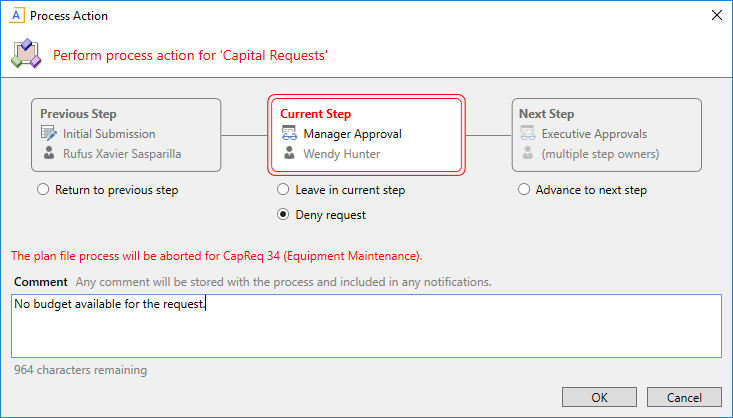This screenshot has width=733, height=418.
Task: Select the Deny request radio button
Action: click(x=283, y=214)
